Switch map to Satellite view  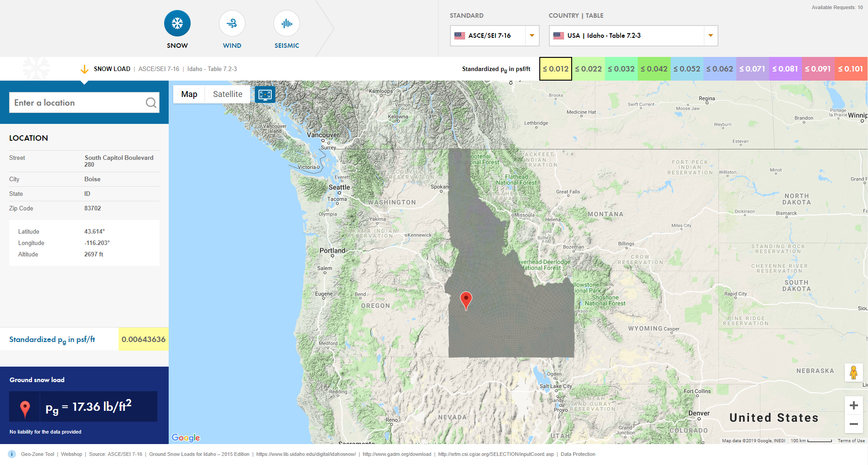227,94
